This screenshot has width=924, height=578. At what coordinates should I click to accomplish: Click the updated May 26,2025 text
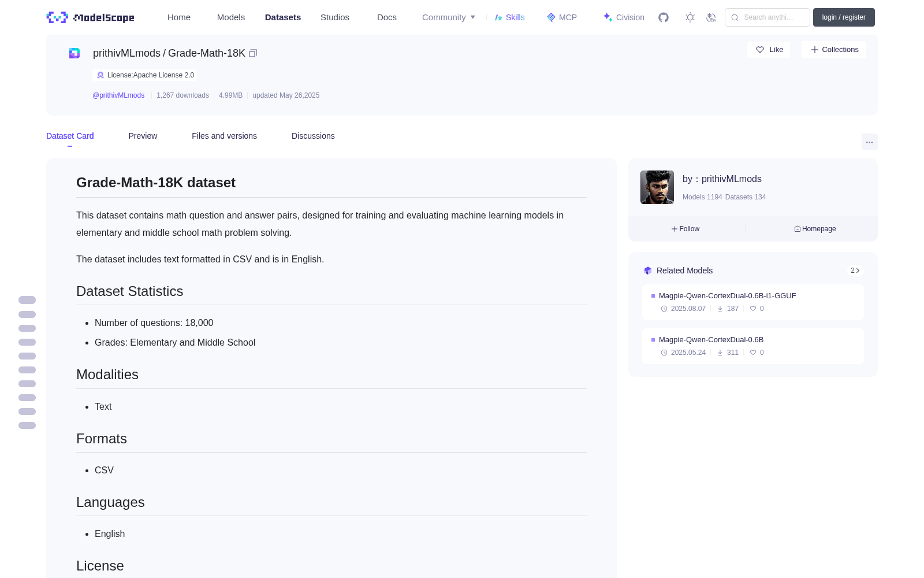(x=286, y=95)
